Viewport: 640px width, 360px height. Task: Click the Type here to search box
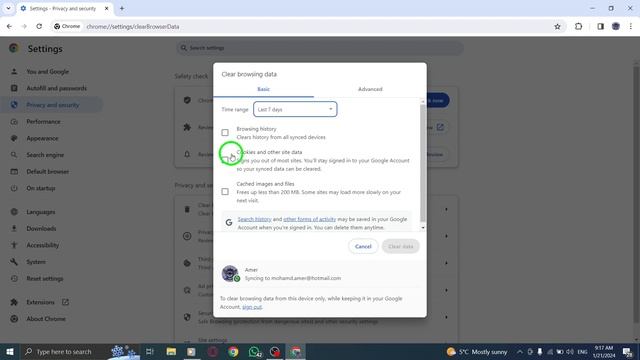pyautogui.click(x=65, y=351)
